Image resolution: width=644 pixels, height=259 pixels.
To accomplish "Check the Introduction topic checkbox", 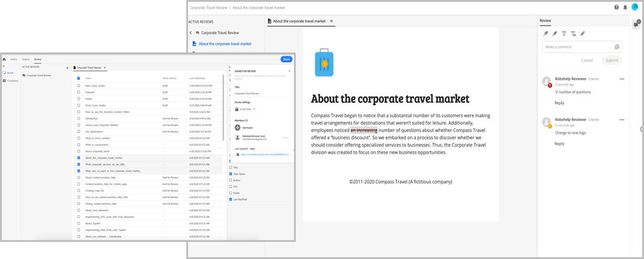I will point(79,118).
